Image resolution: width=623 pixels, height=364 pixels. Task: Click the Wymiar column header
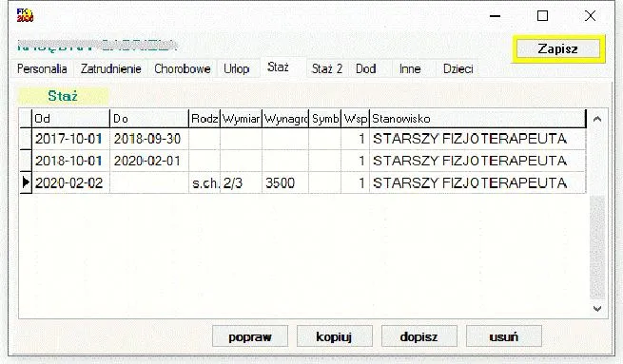241,118
